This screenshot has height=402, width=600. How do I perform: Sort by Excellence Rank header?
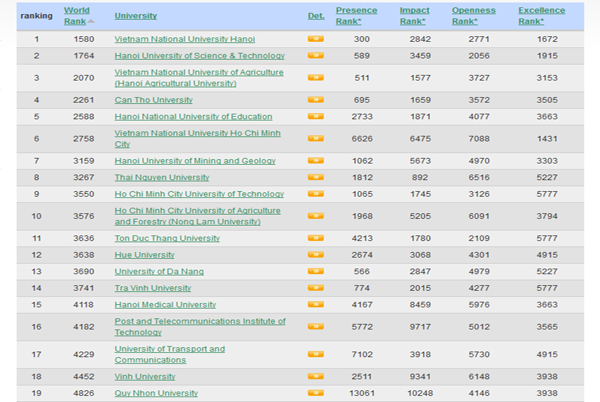point(541,15)
